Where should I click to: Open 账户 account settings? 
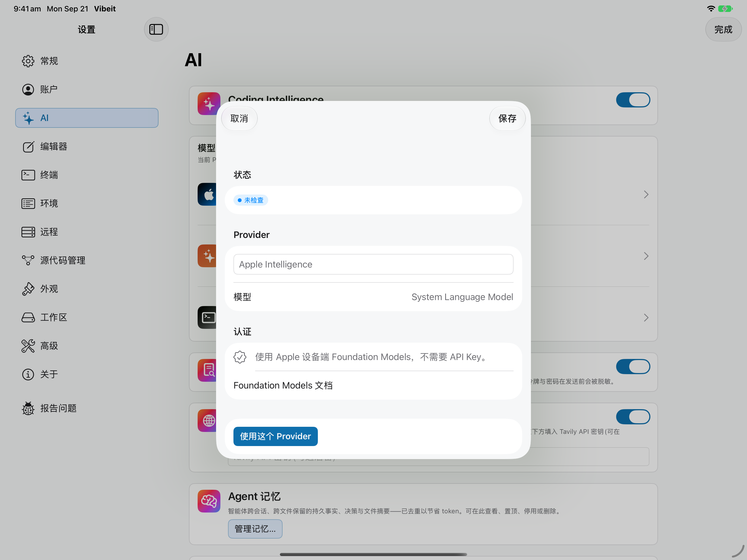coord(87,90)
